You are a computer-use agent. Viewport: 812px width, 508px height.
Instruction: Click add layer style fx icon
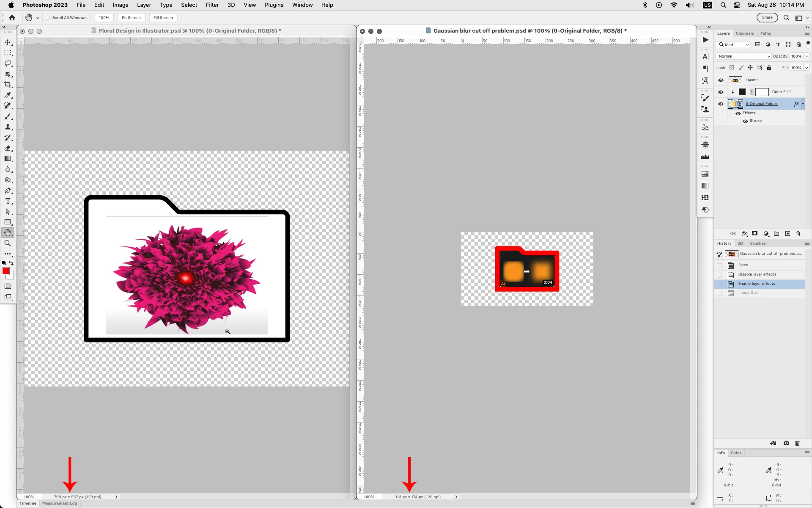(744, 234)
